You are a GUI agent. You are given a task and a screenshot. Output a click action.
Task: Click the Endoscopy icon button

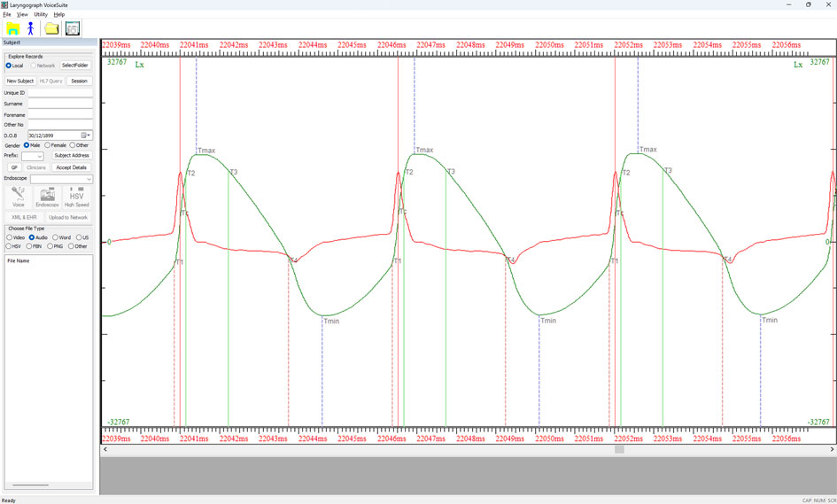[48, 197]
